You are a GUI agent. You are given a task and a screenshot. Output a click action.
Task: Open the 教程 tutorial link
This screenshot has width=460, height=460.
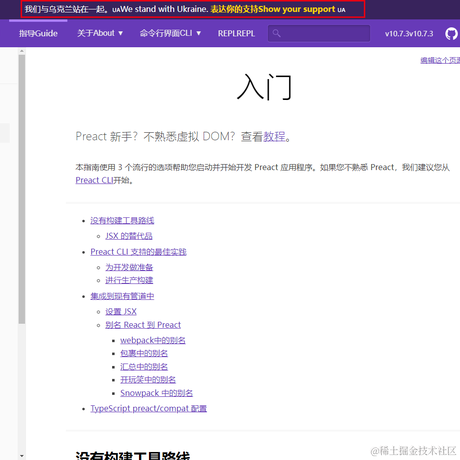click(274, 136)
